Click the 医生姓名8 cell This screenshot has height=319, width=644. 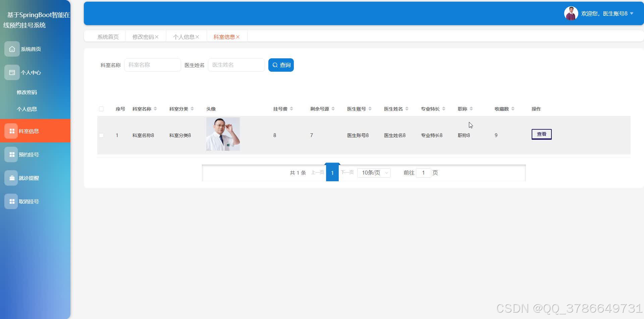[x=395, y=135]
